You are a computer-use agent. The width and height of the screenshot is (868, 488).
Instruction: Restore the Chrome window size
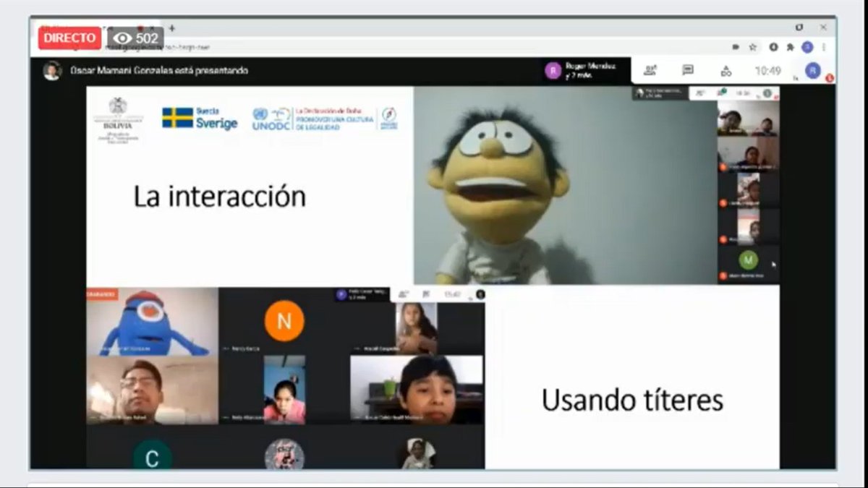pos(799,27)
